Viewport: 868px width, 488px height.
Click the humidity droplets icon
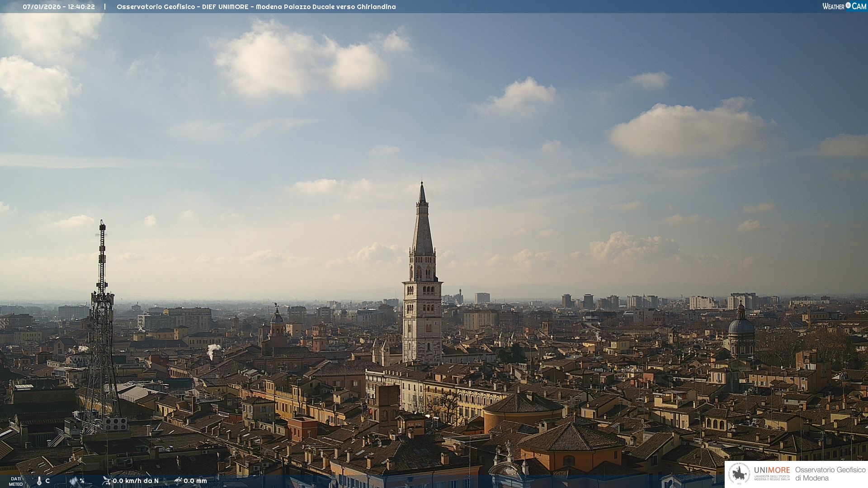point(74,481)
